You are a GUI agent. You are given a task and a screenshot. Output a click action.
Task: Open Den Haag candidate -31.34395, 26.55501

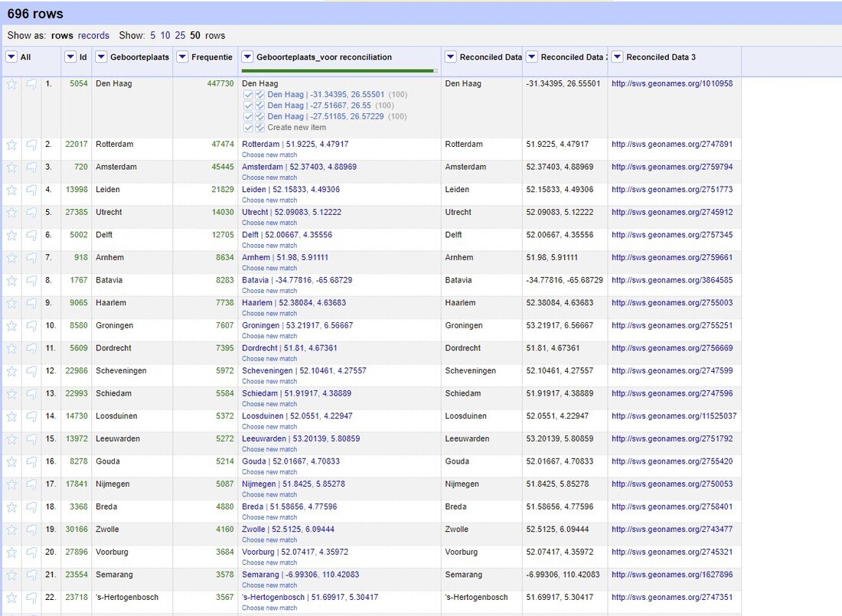(x=326, y=95)
